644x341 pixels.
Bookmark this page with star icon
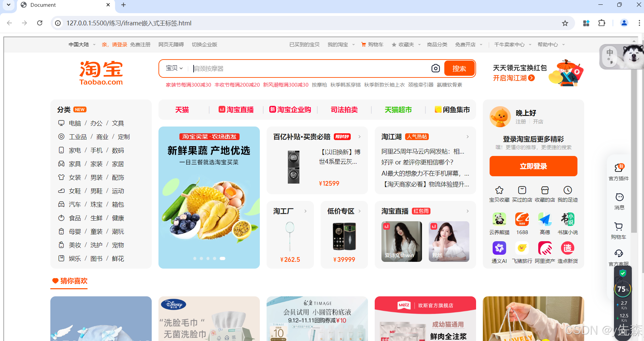point(565,23)
